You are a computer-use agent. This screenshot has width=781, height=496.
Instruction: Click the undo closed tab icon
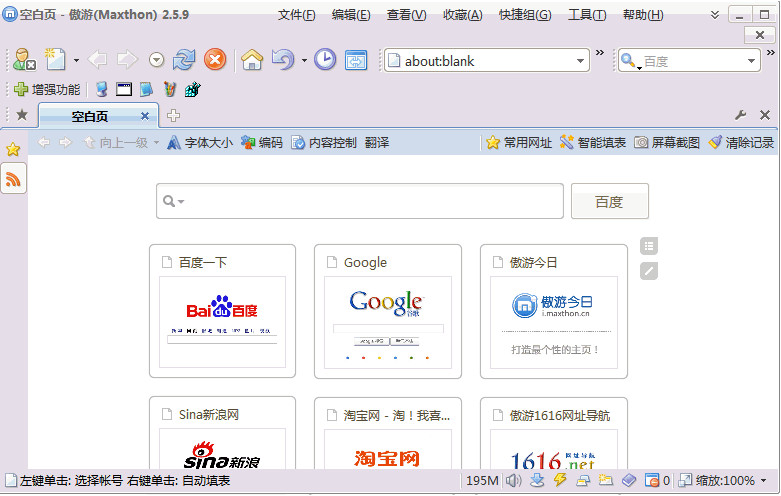(283, 60)
